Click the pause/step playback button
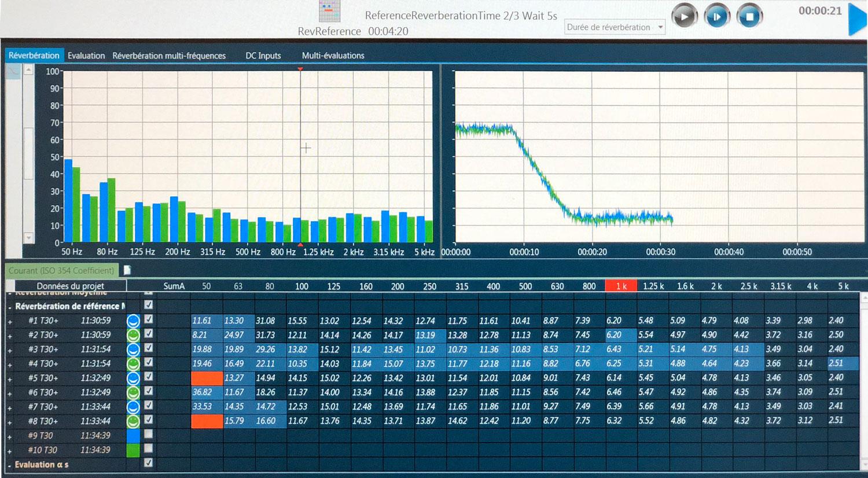The width and height of the screenshot is (868, 478). point(716,16)
